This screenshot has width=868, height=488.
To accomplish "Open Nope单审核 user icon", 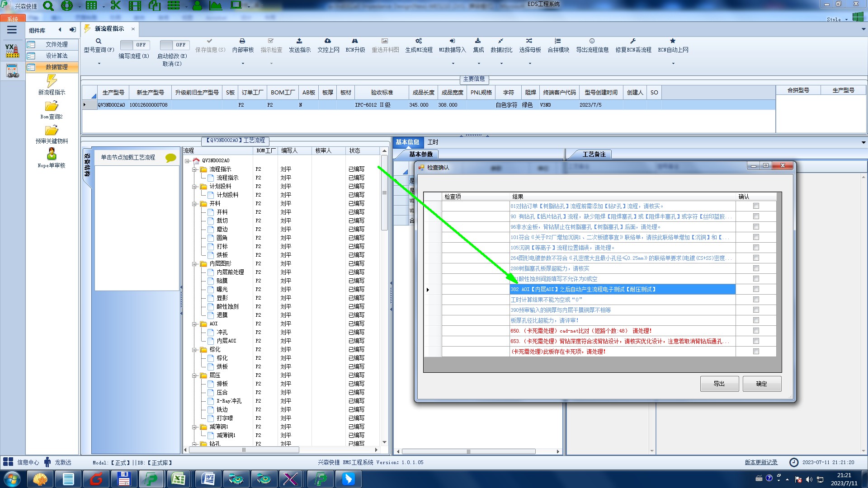I will [x=52, y=154].
